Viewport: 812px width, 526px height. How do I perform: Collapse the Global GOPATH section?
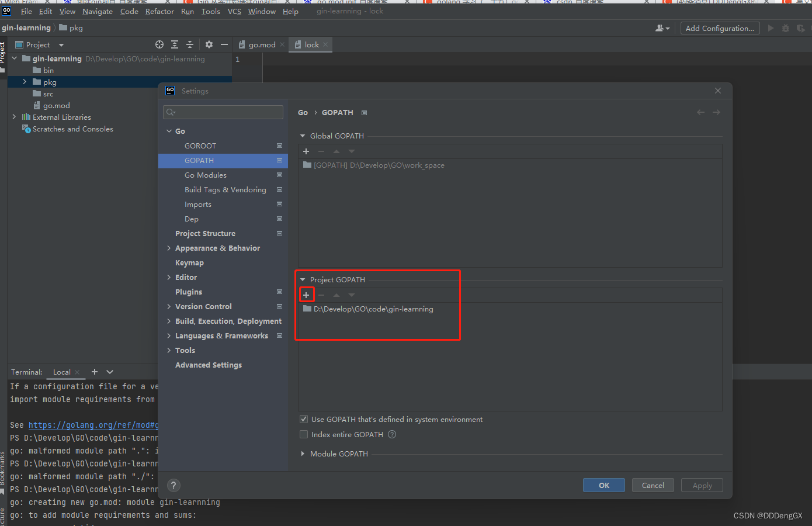click(303, 136)
